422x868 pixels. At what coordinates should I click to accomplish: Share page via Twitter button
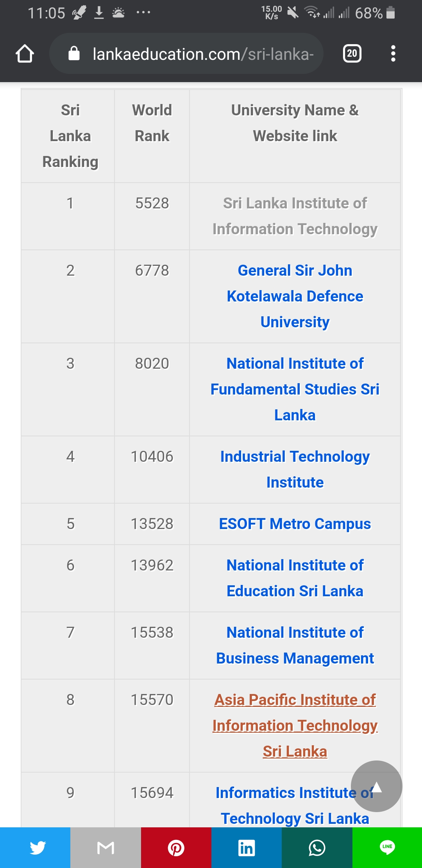click(x=35, y=848)
